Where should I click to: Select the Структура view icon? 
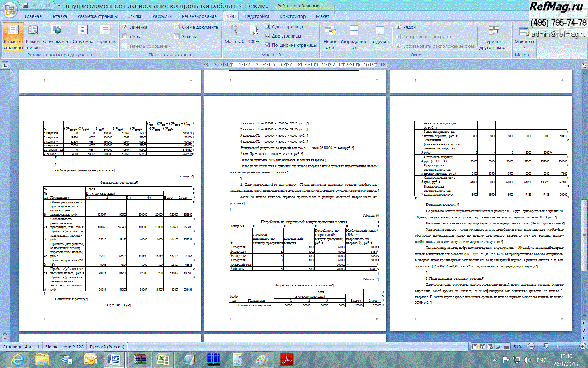coord(83,30)
